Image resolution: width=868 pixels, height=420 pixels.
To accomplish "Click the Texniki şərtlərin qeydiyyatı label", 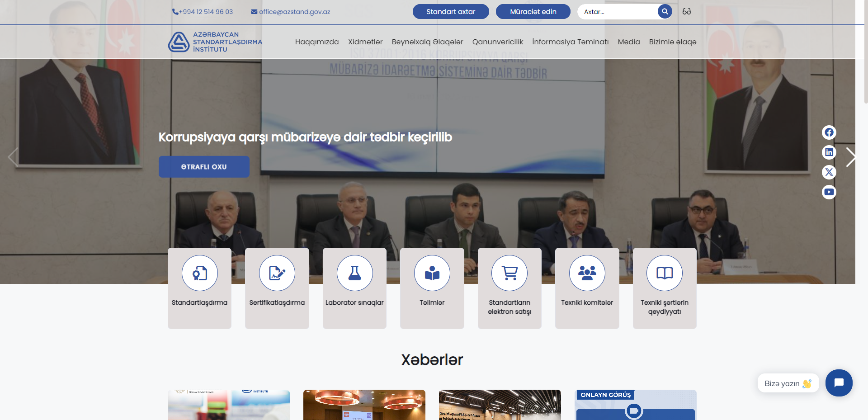I will pos(665,307).
